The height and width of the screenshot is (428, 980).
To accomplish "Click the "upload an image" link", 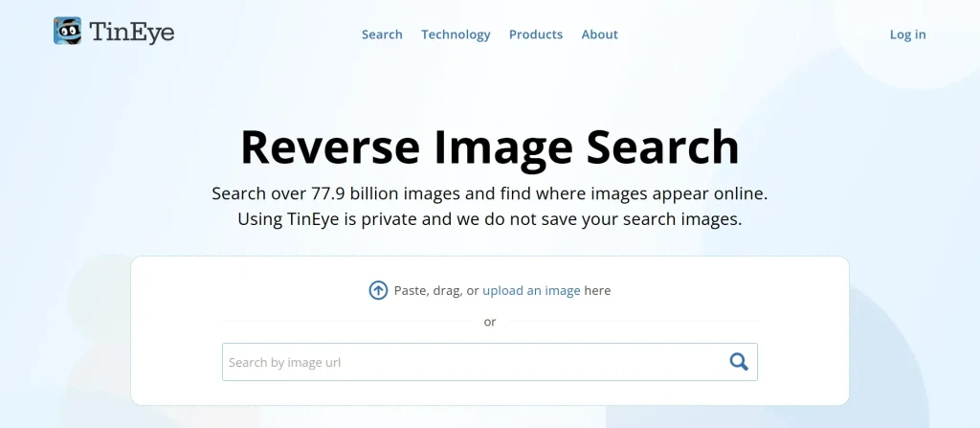I will pos(531,290).
